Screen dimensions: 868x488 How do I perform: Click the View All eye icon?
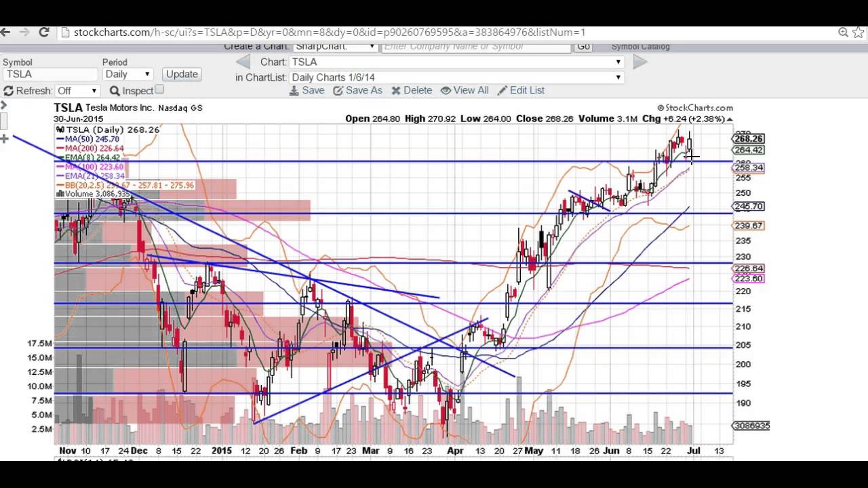coord(446,90)
